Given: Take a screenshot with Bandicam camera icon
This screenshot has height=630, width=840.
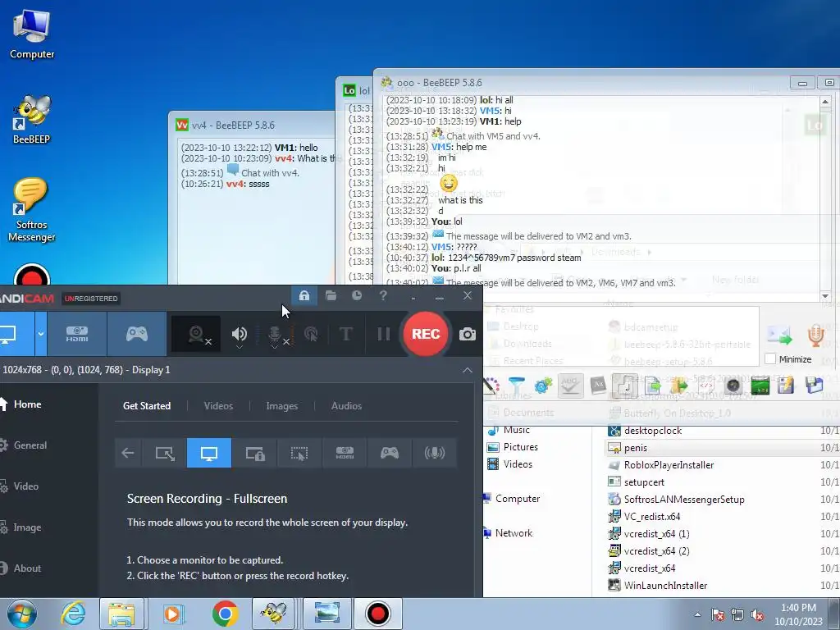Looking at the screenshot, I should pos(467,335).
